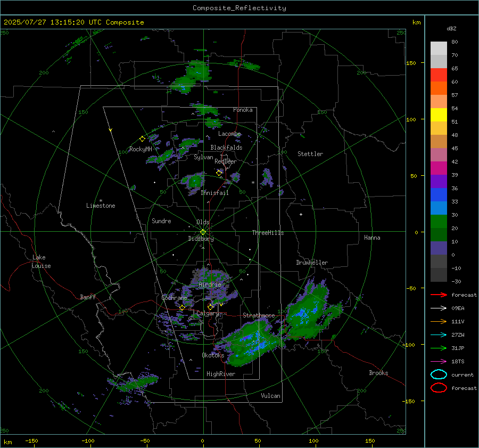Click the cyan 27ZW arrow in legend

[x=439, y=335]
